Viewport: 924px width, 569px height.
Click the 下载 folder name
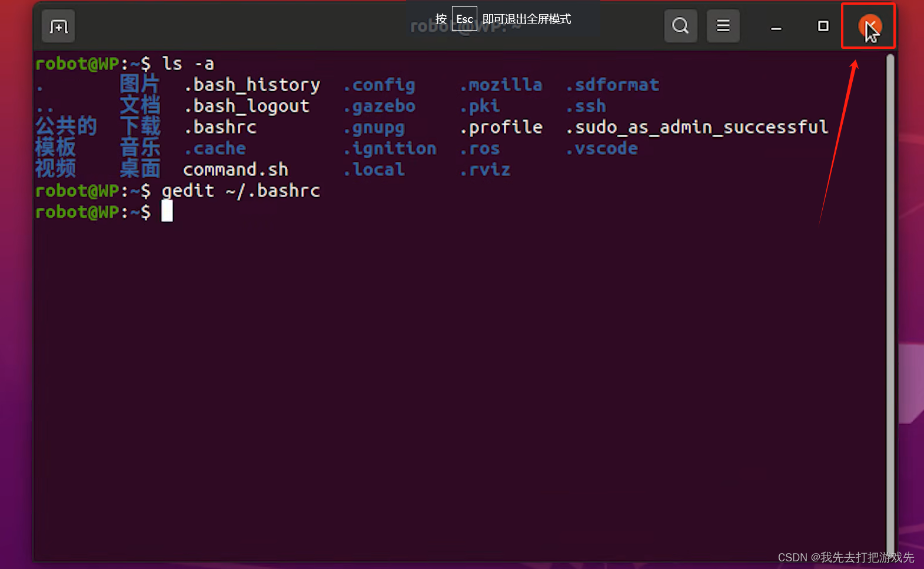click(x=140, y=127)
